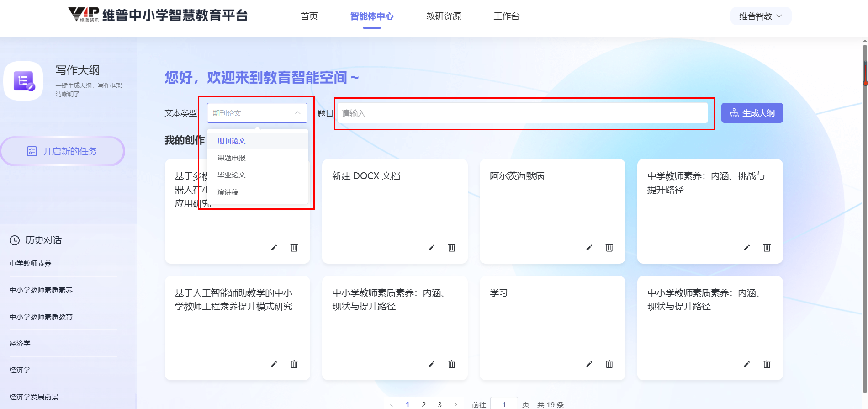Edit the 基于多模态 card under dropdown
The width and height of the screenshot is (868, 409).
[x=274, y=248]
